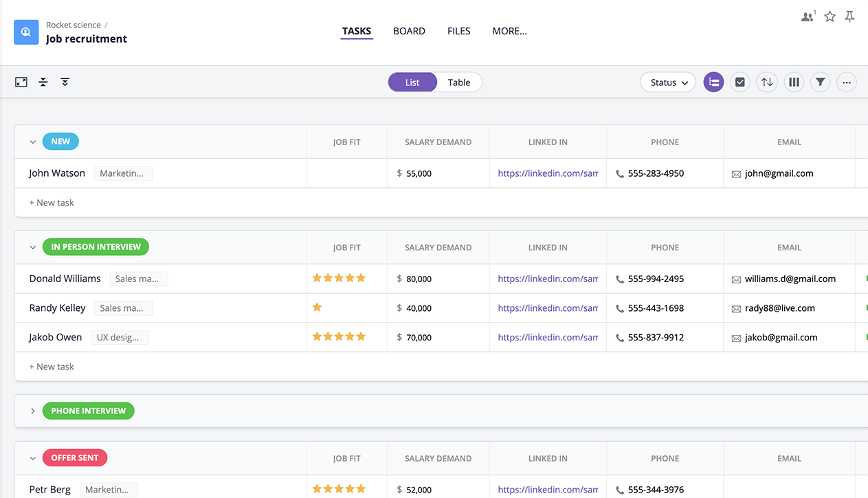Click SALARY DEMAND header in NEW group
The width and height of the screenshot is (868, 498).
tap(438, 142)
